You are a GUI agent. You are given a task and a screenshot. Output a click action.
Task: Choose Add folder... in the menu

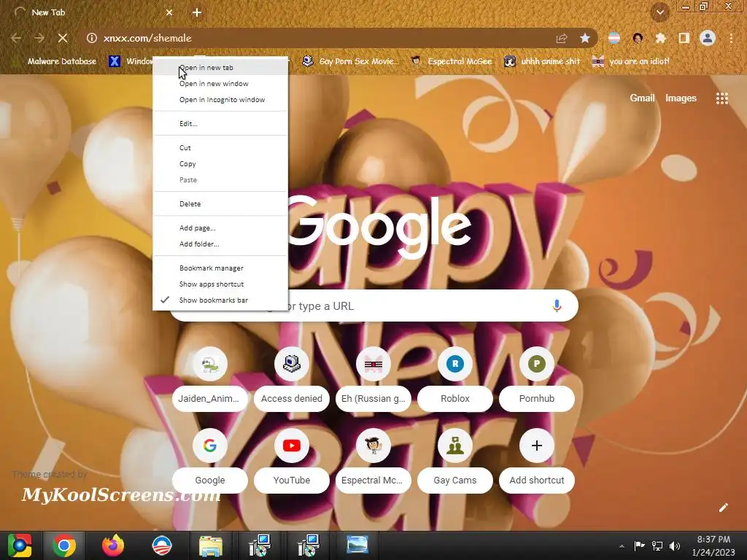[x=220, y=244]
